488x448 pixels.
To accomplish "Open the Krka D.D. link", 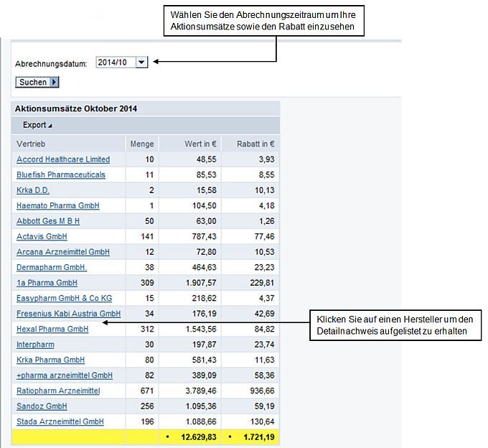I will 33,190.
